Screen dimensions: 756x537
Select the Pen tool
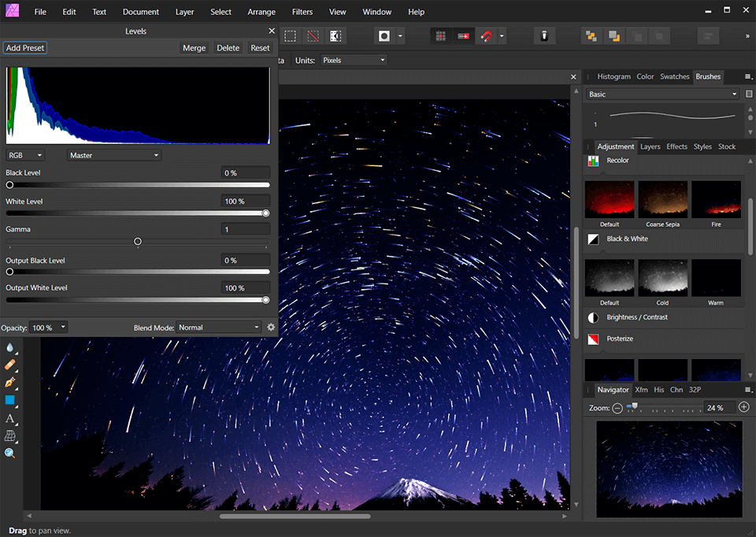click(9, 382)
